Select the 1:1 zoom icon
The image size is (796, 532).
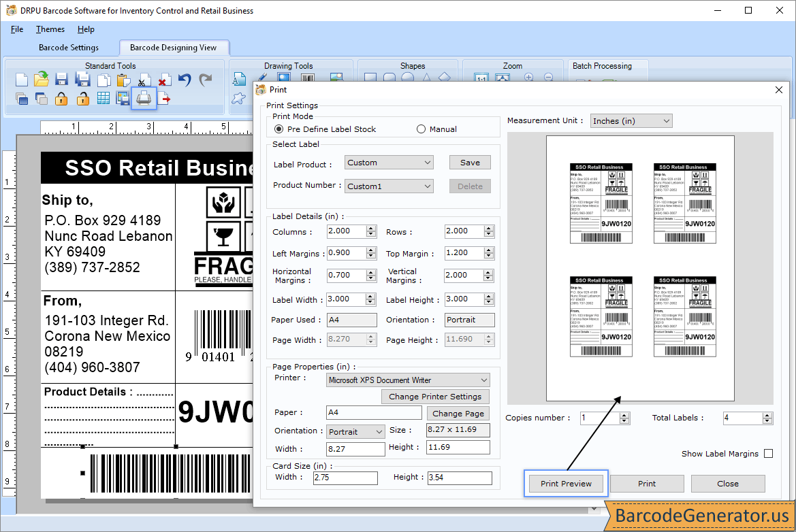[x=480, y=78]
